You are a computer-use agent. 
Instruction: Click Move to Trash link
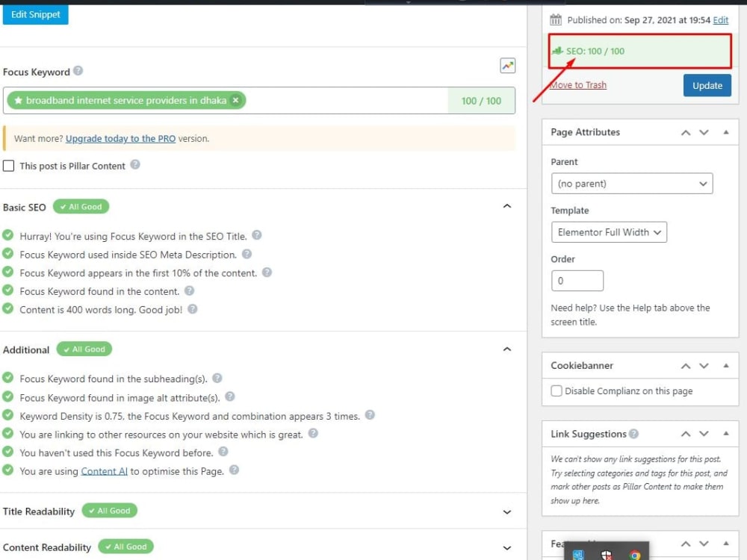tap(578, 85)
